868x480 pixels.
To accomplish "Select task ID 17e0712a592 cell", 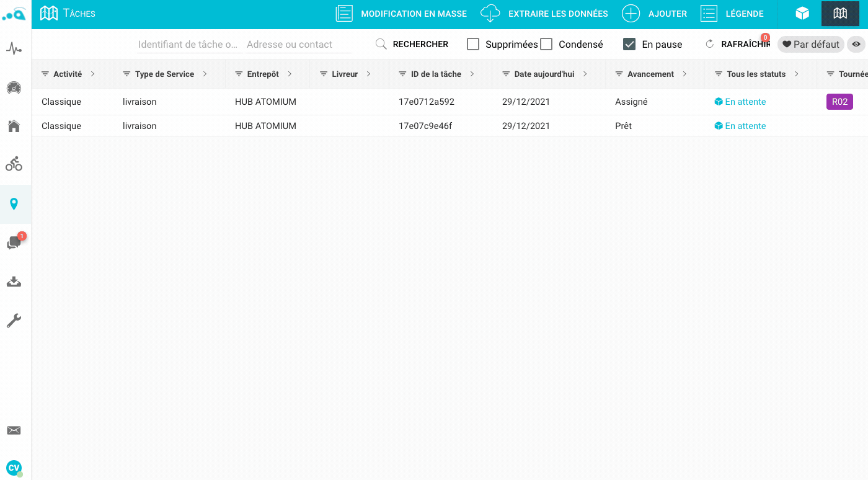I will [x=427, y=102].
